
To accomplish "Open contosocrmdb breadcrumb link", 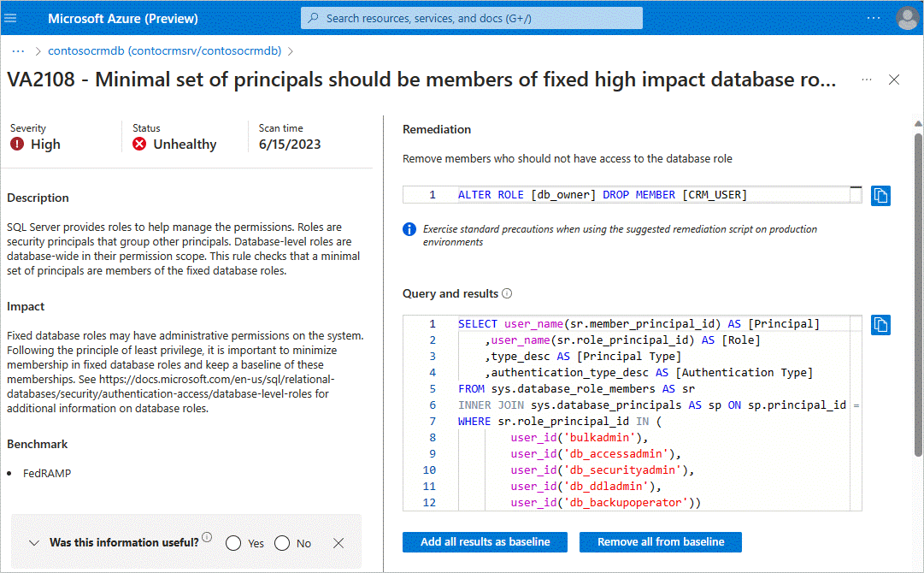I will 164,50.
